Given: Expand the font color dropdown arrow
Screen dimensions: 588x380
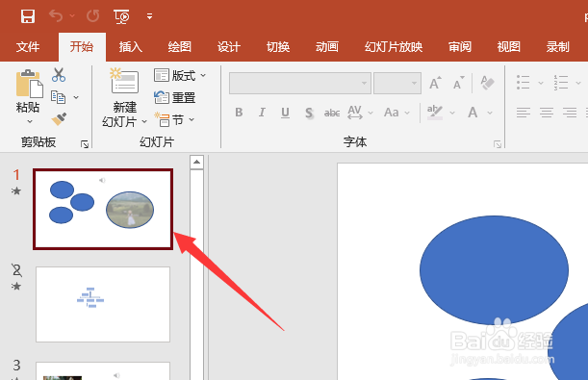Looking at the screenshot, I should tap(490, 113).
